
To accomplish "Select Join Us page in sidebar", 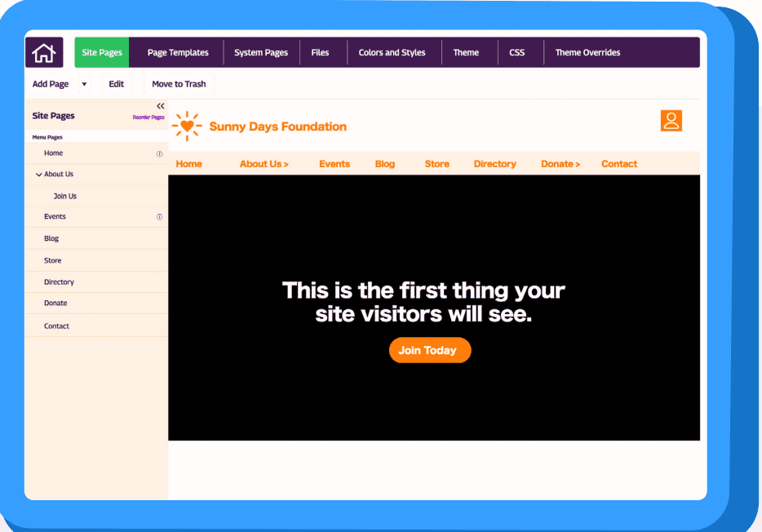I will pos(65,197).
